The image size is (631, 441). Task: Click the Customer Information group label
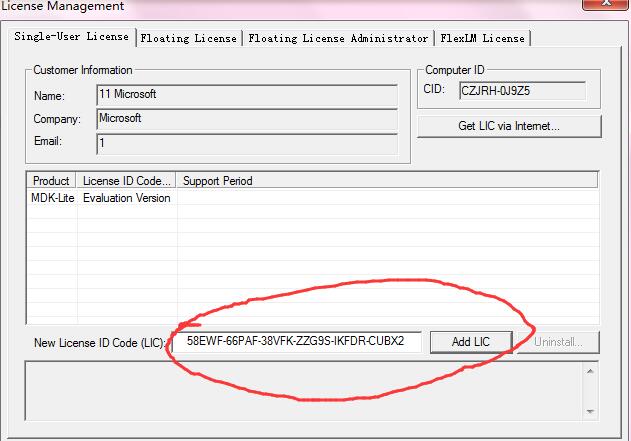(x=82, y=70)
